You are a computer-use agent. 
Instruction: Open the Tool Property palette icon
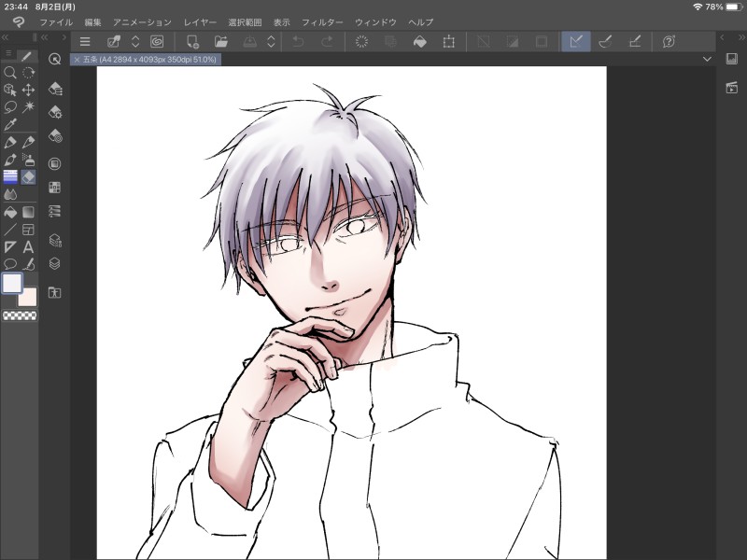click(x=55, y=112)
